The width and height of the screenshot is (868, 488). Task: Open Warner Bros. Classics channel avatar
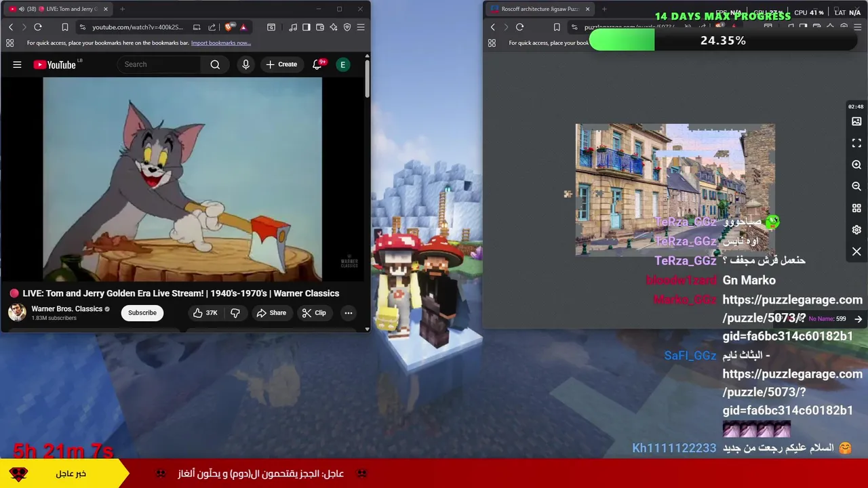pyautogui.click(x=17, y=312)
